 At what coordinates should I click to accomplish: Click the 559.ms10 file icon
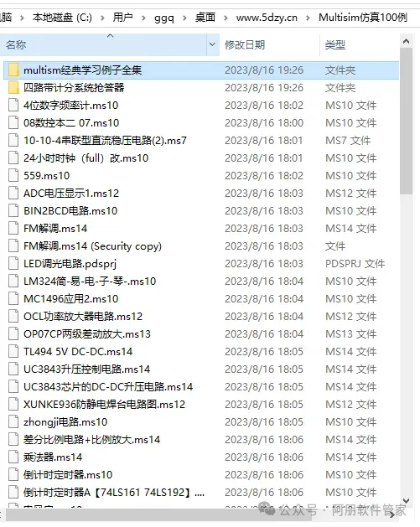[13, 175]
